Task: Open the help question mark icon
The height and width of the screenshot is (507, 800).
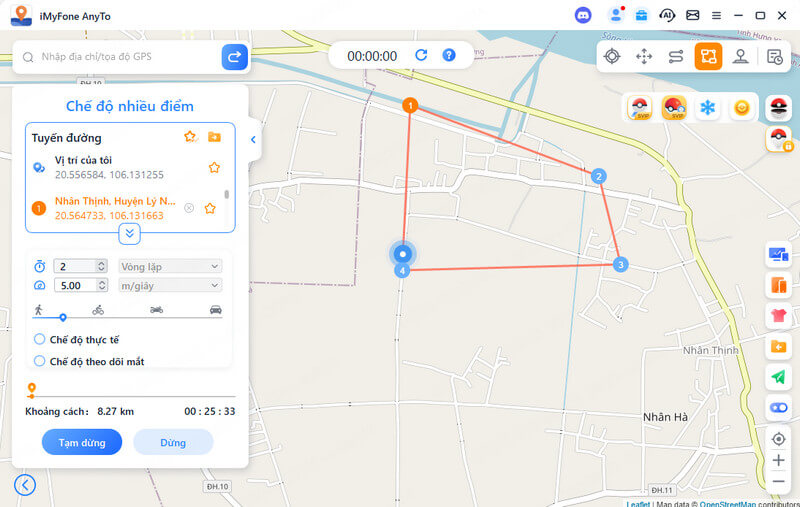Action: point(448,55)
